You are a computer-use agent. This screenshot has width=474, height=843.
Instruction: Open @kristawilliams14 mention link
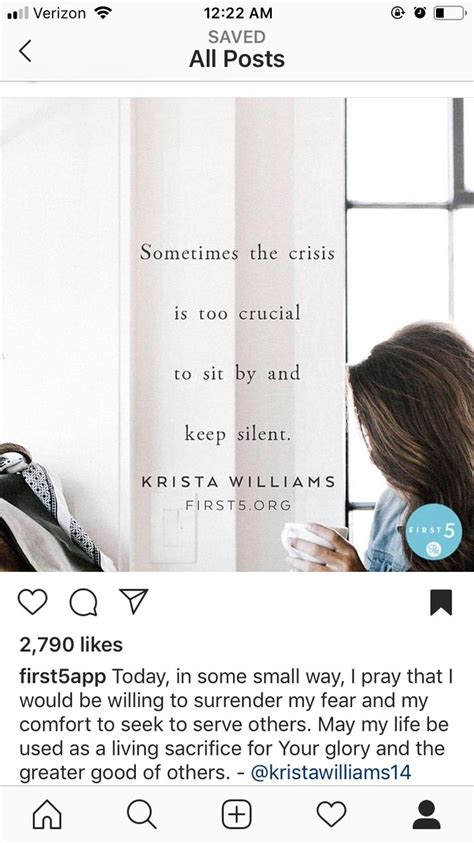(331, 773)
